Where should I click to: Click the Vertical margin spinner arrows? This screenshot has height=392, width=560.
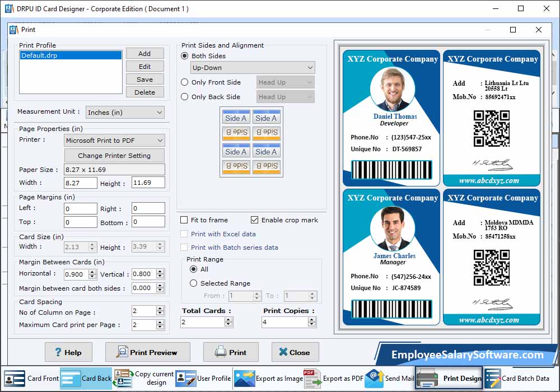coord(160,274)
